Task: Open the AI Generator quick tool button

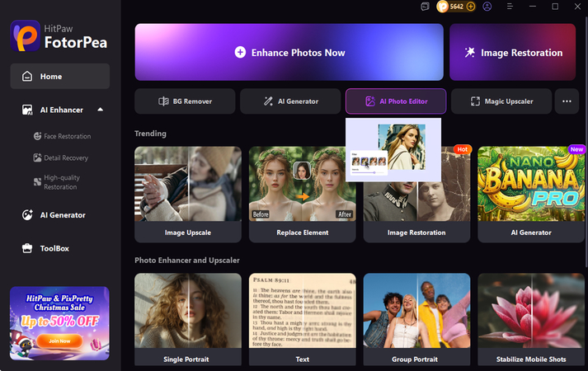Action: coord(290,101)
